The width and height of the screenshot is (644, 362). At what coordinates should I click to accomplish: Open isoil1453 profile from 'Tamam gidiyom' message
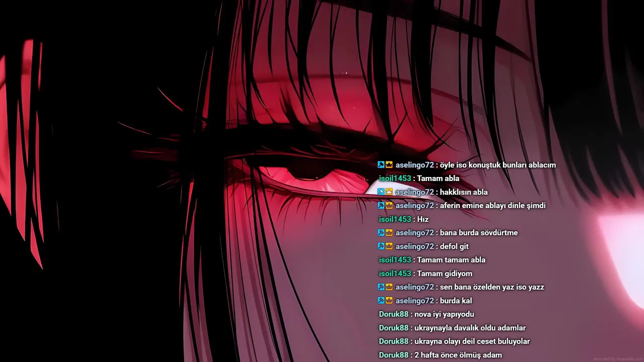coord(395,274)
